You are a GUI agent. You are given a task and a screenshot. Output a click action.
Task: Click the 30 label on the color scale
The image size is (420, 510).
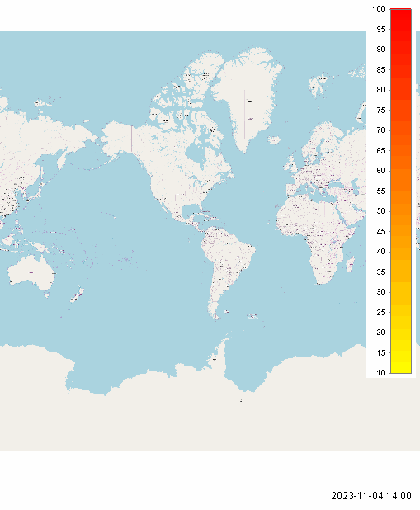tap(380, 292)
